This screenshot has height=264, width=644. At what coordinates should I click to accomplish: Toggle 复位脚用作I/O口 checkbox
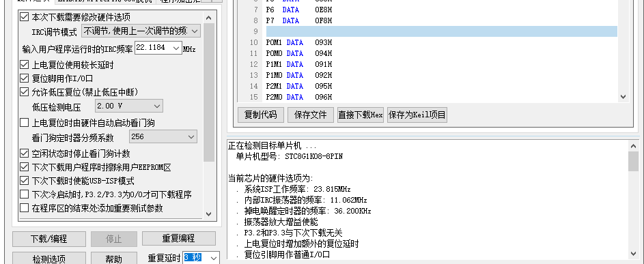(24, 78)
